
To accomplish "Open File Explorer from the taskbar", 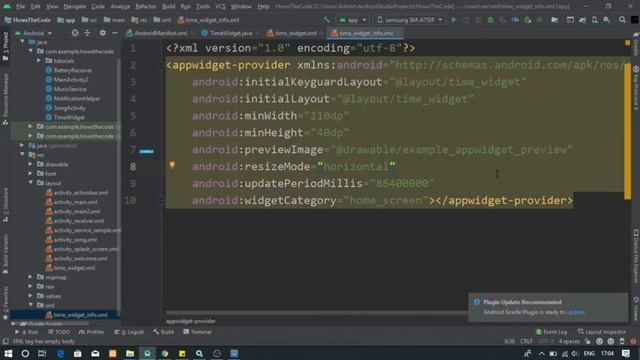I will (x=130, y=353).
